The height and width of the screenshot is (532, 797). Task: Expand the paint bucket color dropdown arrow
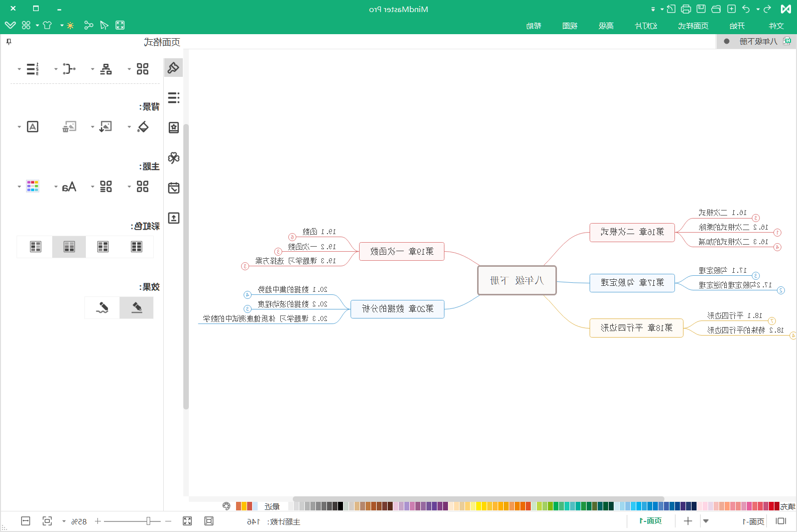click(129, 127)
